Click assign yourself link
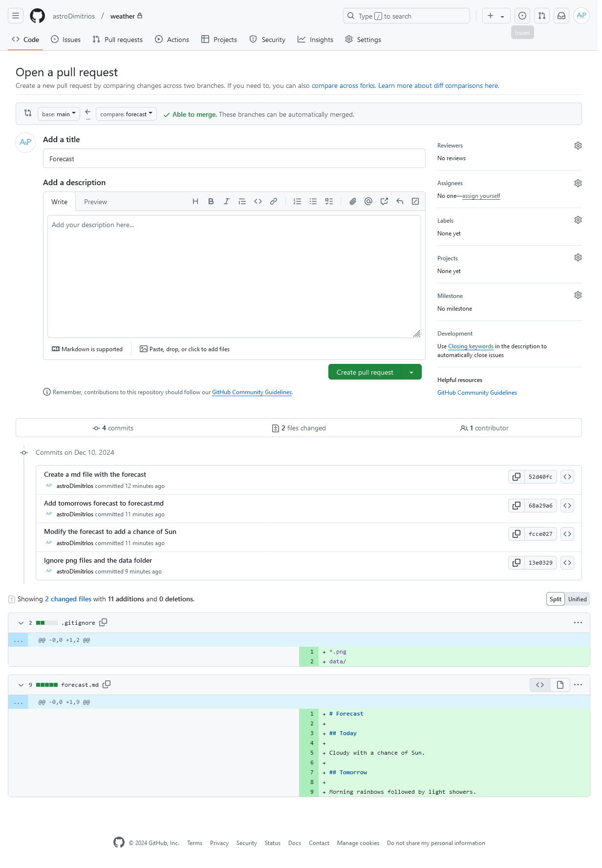The width and height of the screenshot is (602, 868). [x=481, y=196]
